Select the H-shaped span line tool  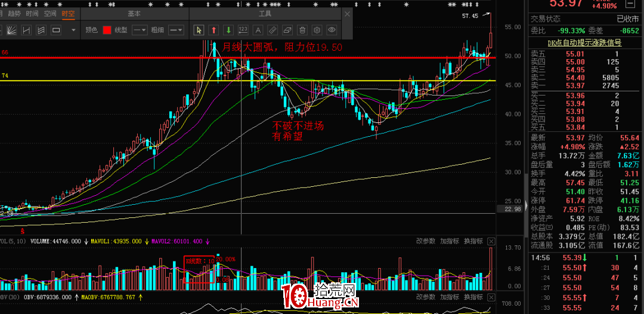pyautogui.click(x=26, y=30)
